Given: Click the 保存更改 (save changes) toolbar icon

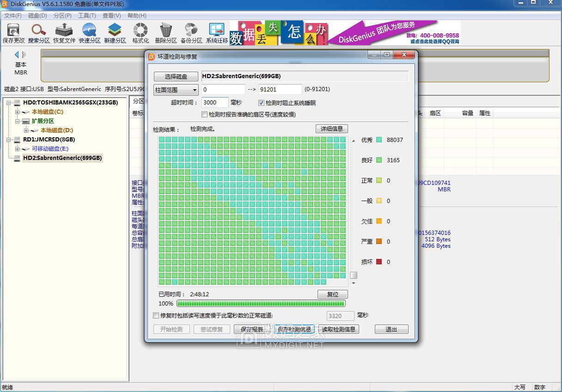Looking at the screenshot, I should click(x=13, y=33).
